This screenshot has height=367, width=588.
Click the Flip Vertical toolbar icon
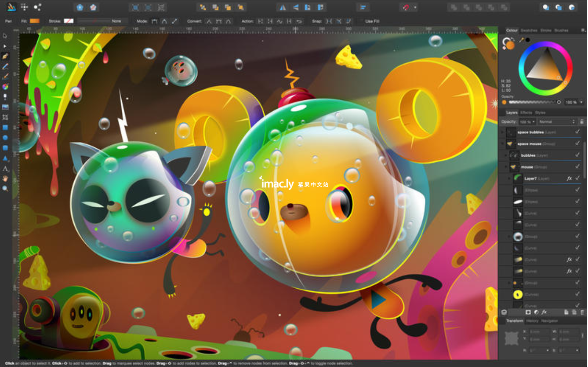(295, 7)
